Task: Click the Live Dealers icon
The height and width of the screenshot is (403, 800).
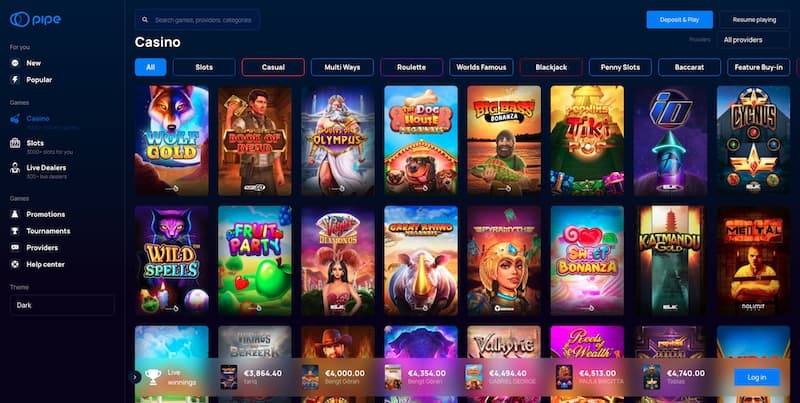Action: tap(15, 168)
